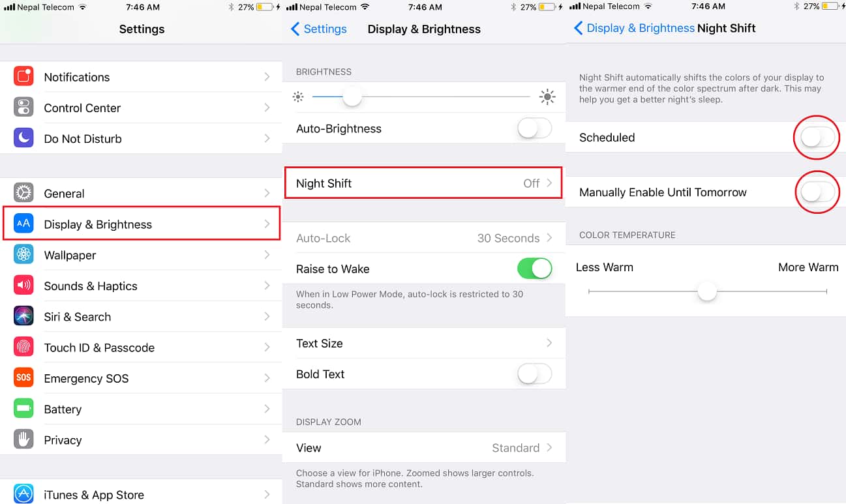Open the Night Shift row chevron
The height and width of the screenshot is (504, 846).
pos(549,183)
